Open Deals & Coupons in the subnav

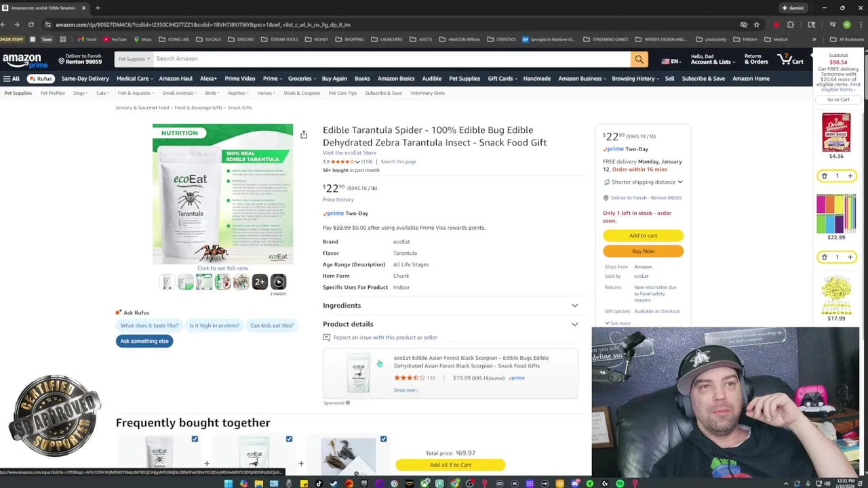point(302,93)
